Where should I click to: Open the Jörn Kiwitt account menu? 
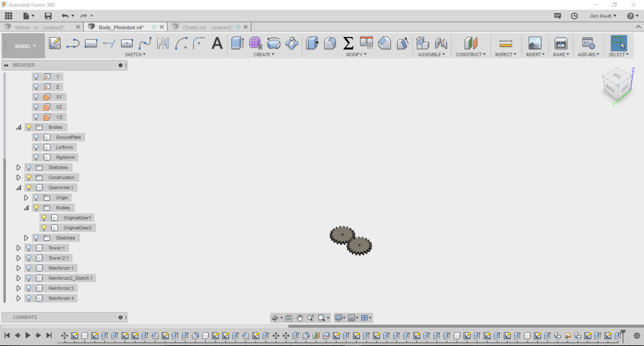point(603,16)
